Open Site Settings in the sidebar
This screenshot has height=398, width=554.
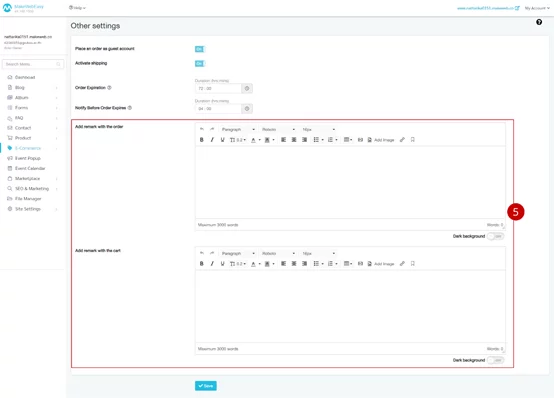[32, 209]
